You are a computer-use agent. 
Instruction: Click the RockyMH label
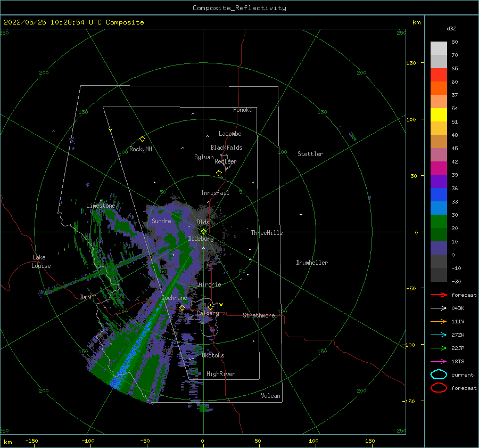tap(141, 149)
